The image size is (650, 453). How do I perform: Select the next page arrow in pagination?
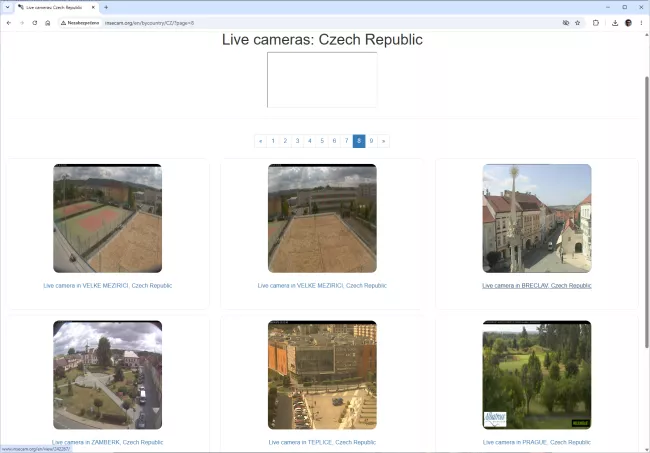coord(383,141)
